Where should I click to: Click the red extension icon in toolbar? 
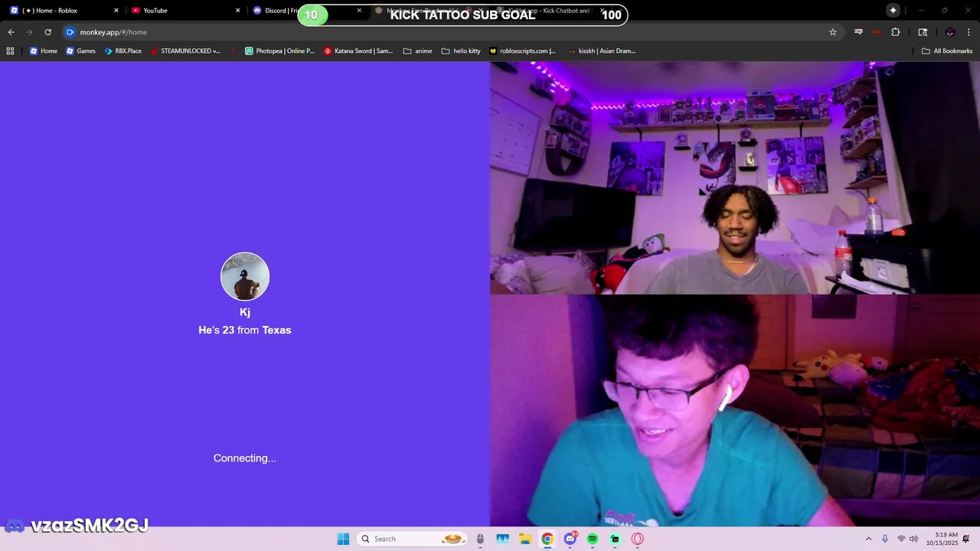[877, 32]
